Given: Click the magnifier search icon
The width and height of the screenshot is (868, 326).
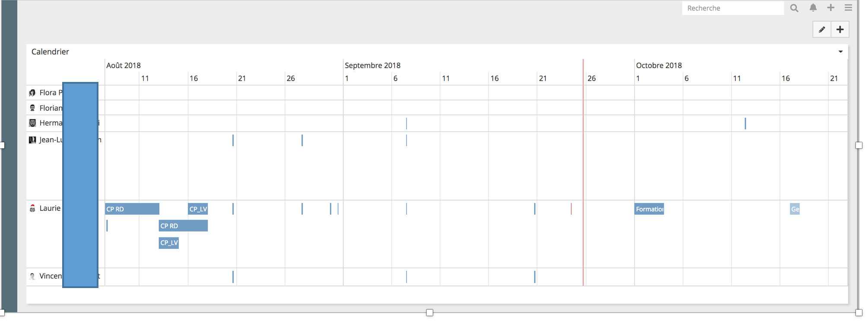Looking at the screenshot, I should pos(794,8).
